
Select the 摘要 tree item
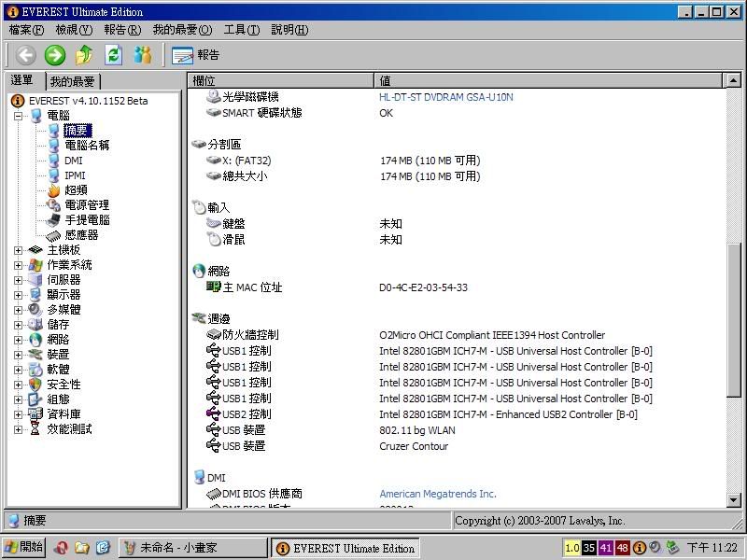[x=78, y=131]
